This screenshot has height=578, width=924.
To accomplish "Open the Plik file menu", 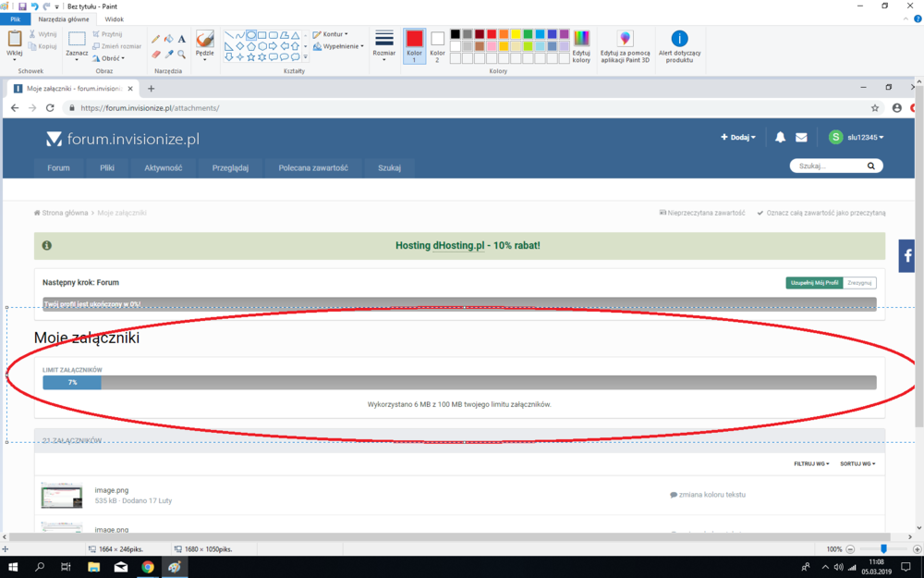I will pos(15,18).
